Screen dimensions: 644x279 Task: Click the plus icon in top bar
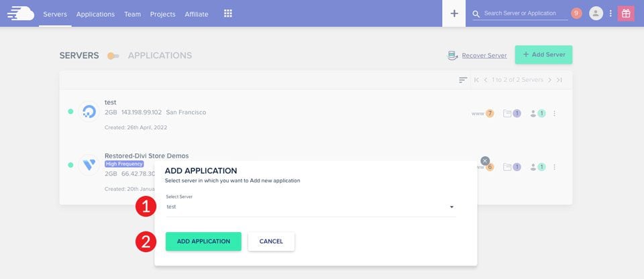pos(454,13)
